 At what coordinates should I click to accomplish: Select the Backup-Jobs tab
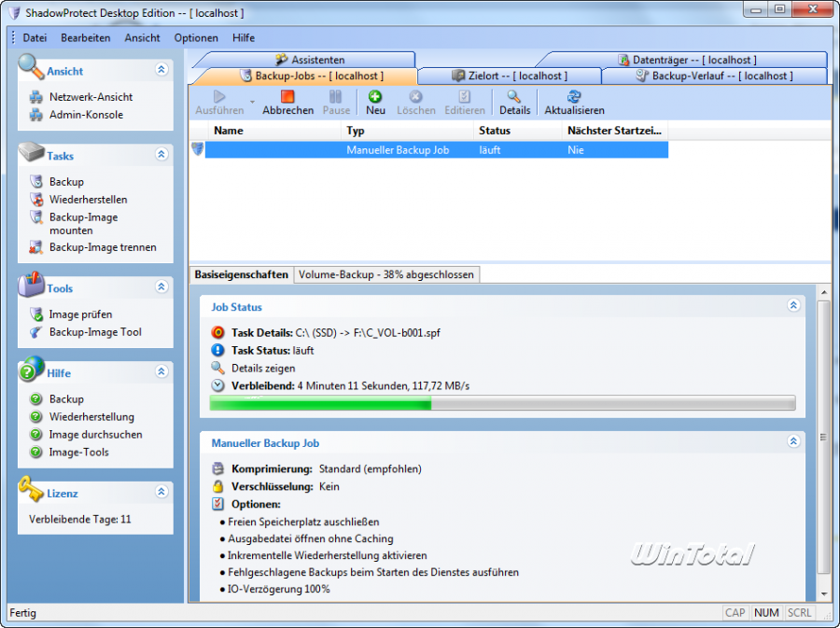311,76
